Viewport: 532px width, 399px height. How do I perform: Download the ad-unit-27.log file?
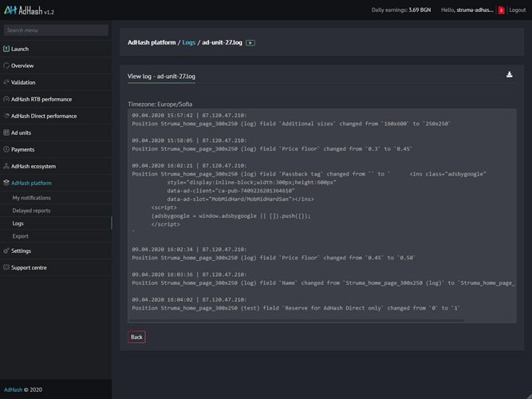[510, 75]
